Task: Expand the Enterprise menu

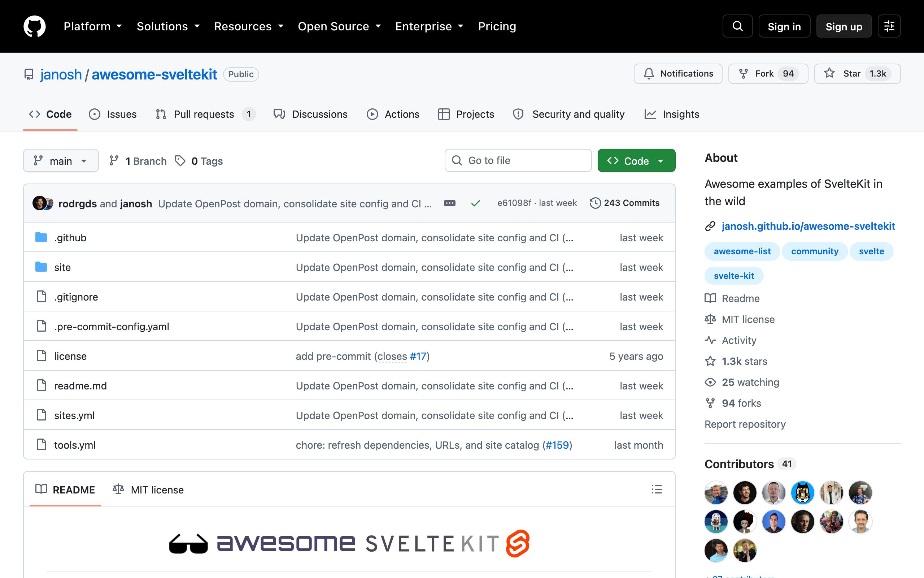Action: (x=430, y=26)
